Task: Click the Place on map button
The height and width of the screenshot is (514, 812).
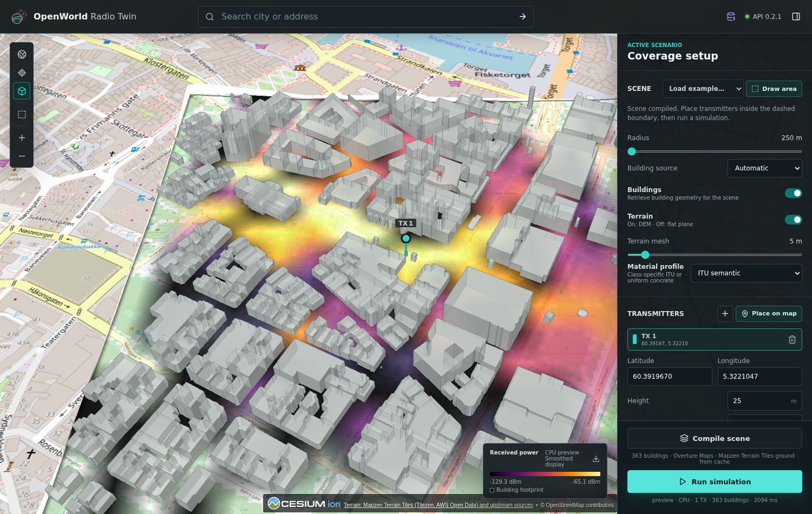Action: click(769, 313)
